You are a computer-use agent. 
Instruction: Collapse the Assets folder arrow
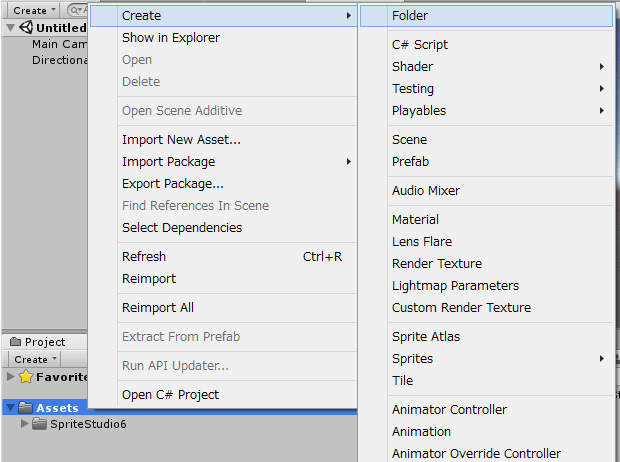[11, 408]
